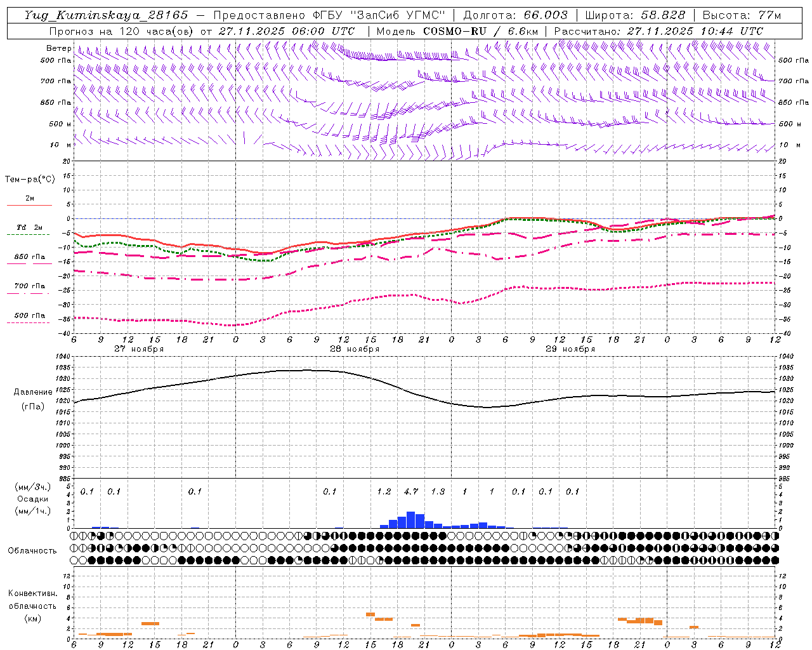Image resolution: width=812 pixels, height=650 pixels.
Task: Click the 'Давление' pressure panel label
Action: coord(33,392)
